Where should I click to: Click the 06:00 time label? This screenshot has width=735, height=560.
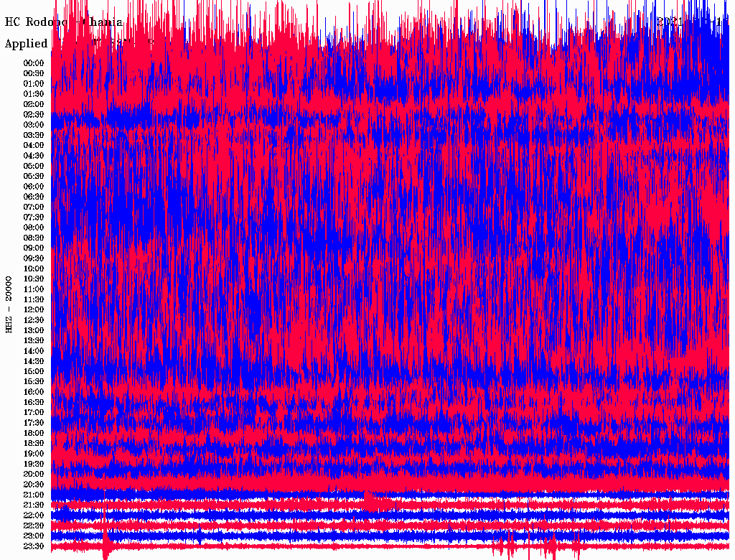(x=34, y=187)
